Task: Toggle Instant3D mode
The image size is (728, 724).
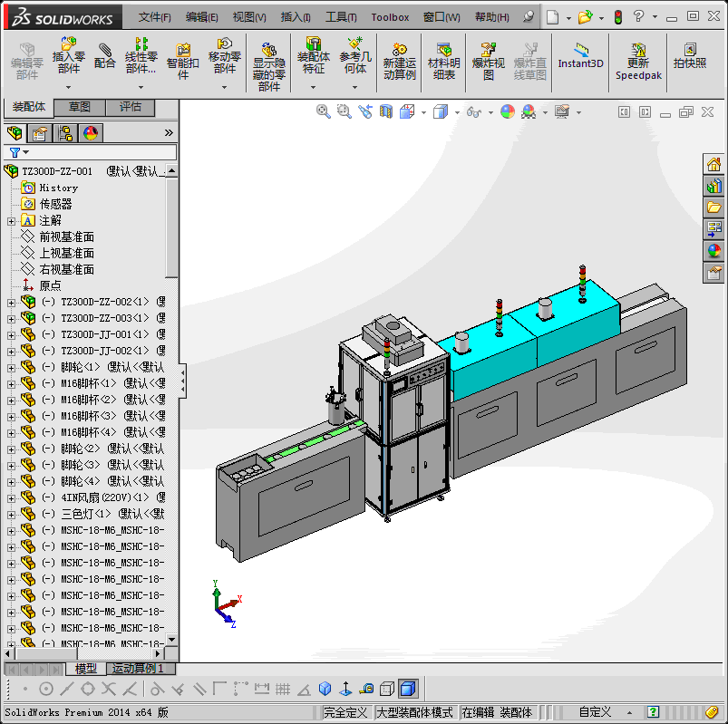Action: 580,55
